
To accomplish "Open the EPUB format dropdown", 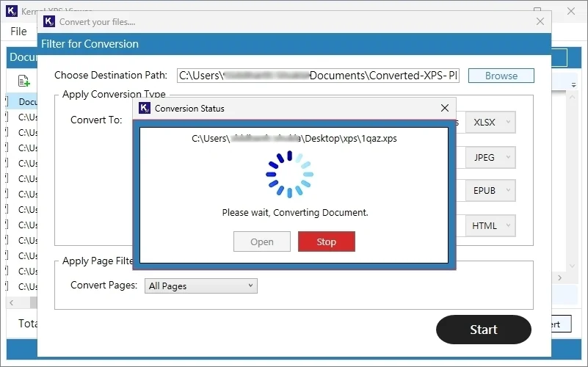I will [x=490, y=191].
